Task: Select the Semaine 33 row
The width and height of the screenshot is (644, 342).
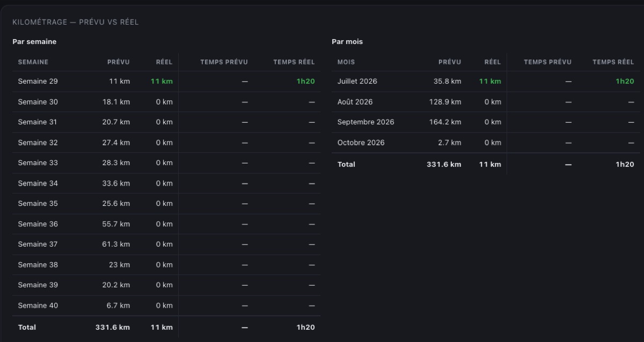Action: [x=166, y=163]
